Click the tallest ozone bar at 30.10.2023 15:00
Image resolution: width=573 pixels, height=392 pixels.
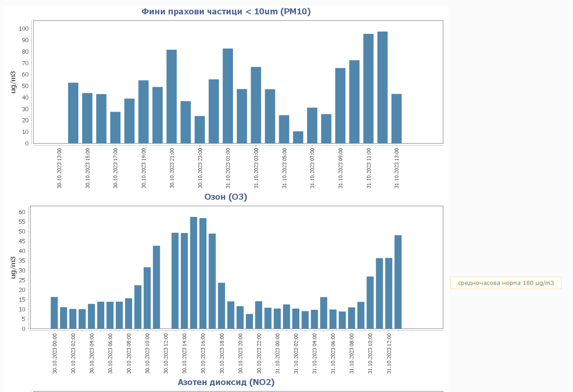(194, 273)
